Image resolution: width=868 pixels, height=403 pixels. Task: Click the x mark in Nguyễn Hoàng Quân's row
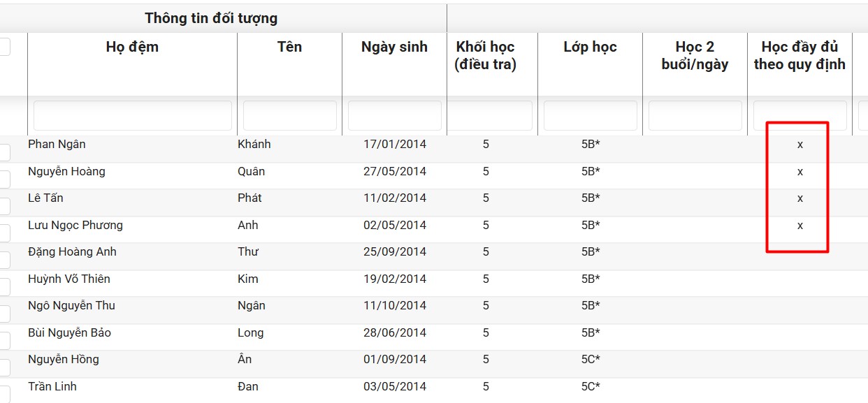(800, 172)
